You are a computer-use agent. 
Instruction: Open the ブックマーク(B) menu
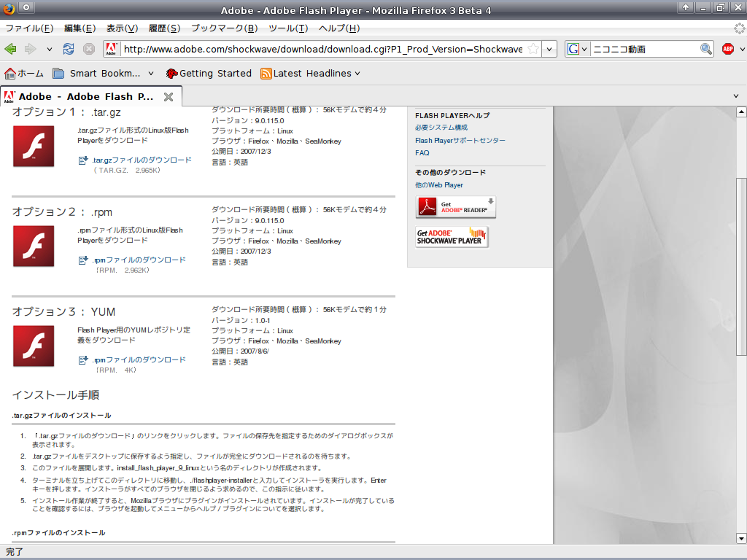225,28
